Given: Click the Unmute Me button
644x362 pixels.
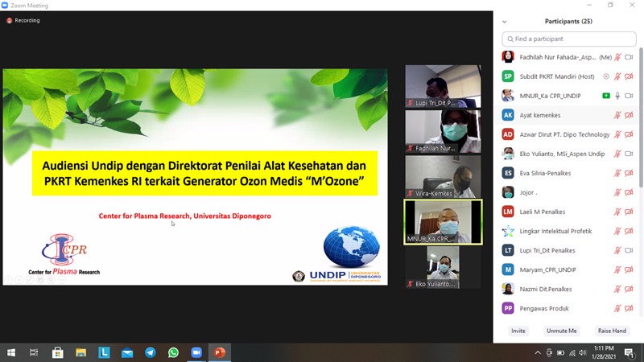Looking at the screenshot, I should click(561, 331).
